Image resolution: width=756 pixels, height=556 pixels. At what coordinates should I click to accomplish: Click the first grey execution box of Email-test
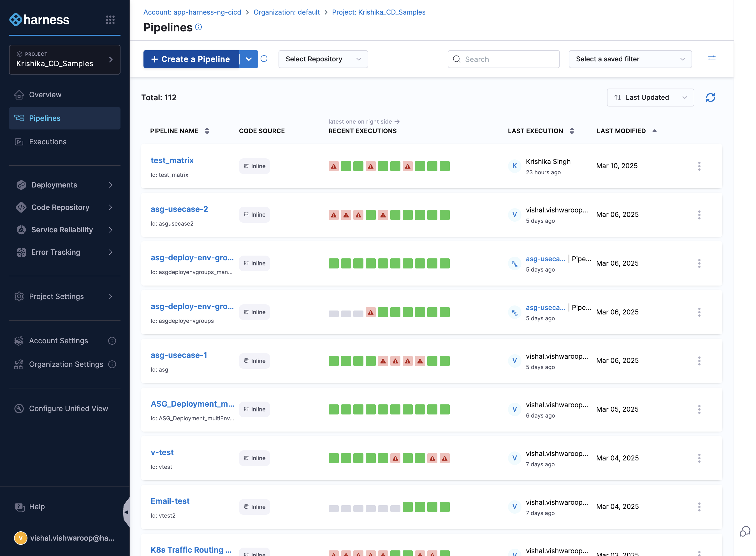333,509
